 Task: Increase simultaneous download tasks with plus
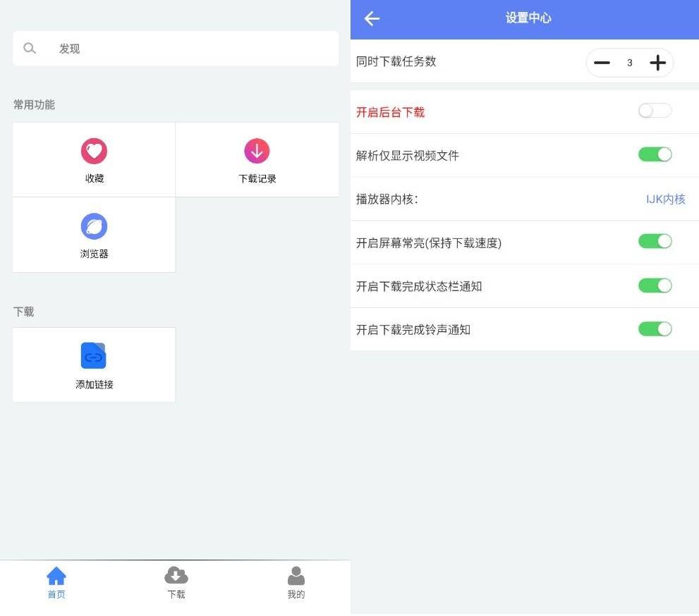point(657,63)
